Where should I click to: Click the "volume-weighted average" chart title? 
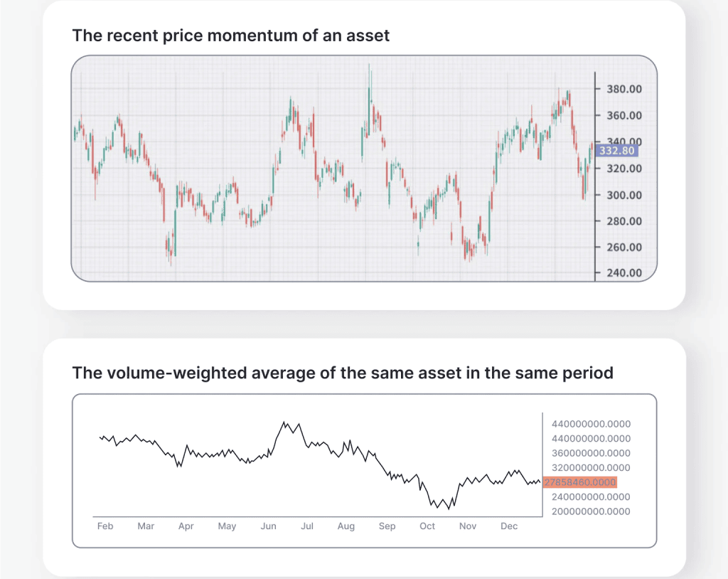coord(343,373)
